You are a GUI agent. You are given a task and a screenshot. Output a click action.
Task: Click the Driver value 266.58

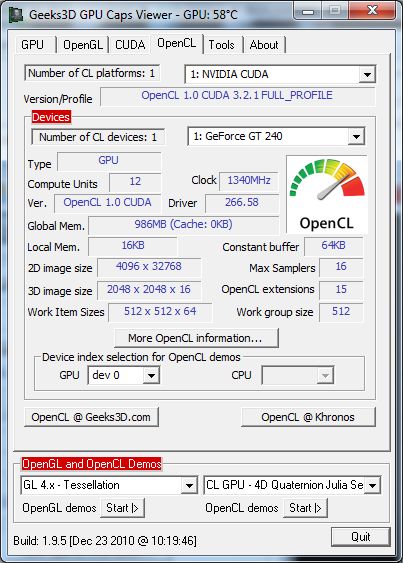point(242,203)
